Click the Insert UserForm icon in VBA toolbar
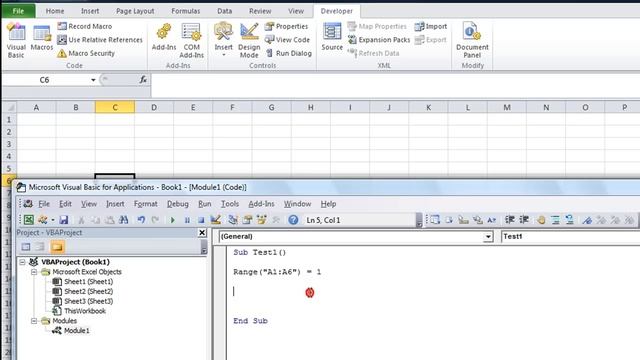 pyautogui.click(x=42, y=220)
